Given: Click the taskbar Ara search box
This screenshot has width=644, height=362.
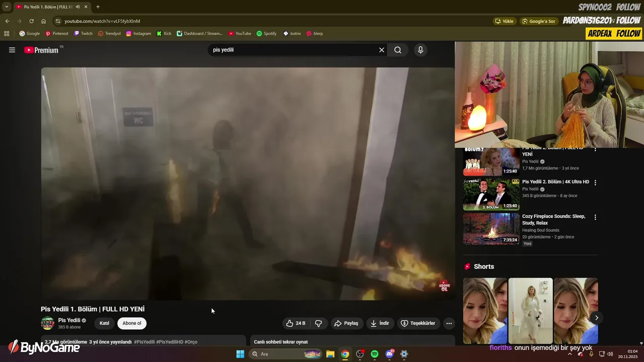Looking at the screenshot, I should pyautogui.click(x=286, y=354).
